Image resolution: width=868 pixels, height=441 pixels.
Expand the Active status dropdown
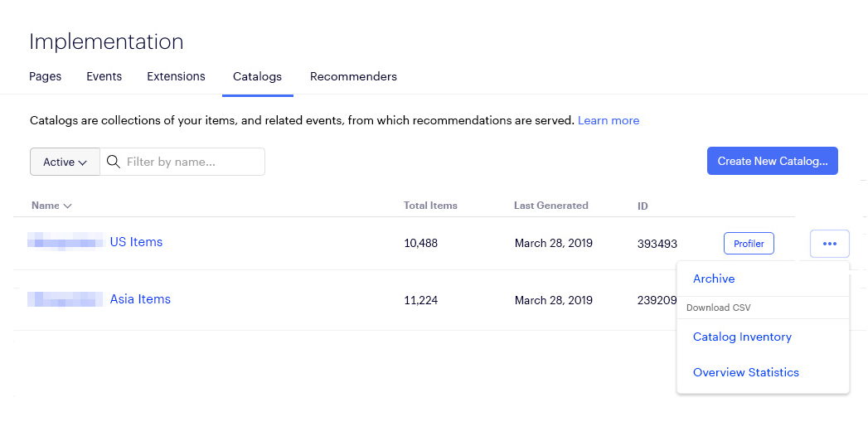(65, 162)
